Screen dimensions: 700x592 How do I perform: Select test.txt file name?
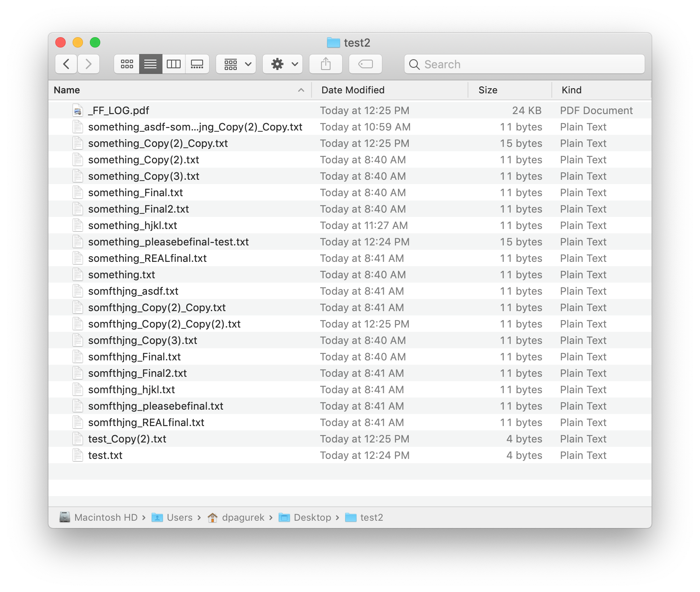pos(105,455)
